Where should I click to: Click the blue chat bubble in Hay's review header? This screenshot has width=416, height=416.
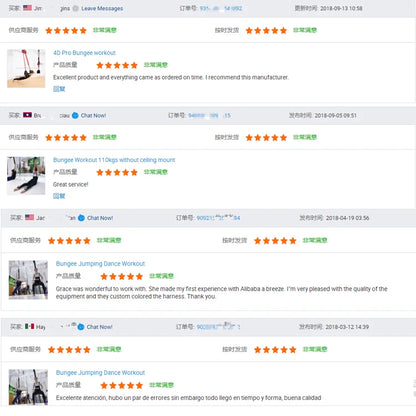[x=81, y=327]
